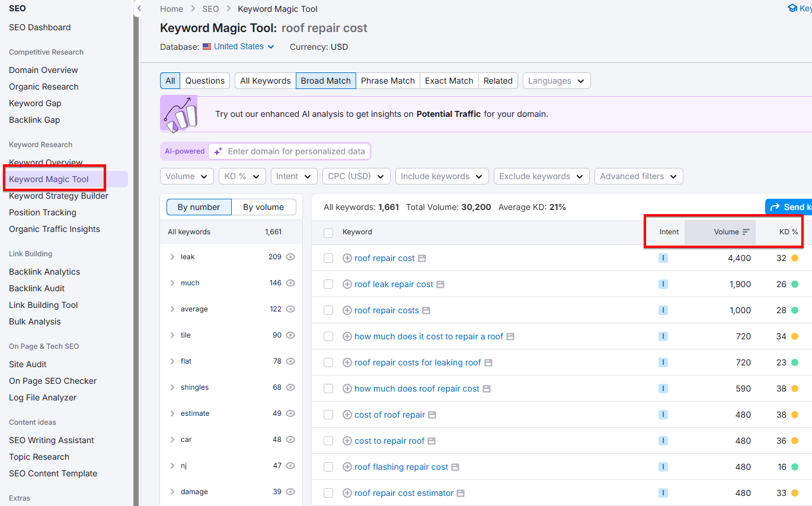
Task: Click the sort icon in Volume column header
Action: click(x=746, y=232)
